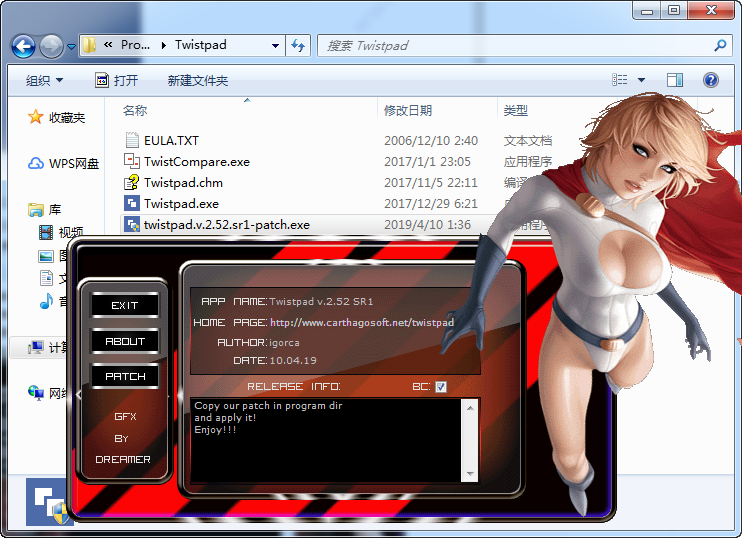The width and height of the screenshot is (742, 538).
Task: Click the 视频 library film icon
Action: click(x=46, y=232)
